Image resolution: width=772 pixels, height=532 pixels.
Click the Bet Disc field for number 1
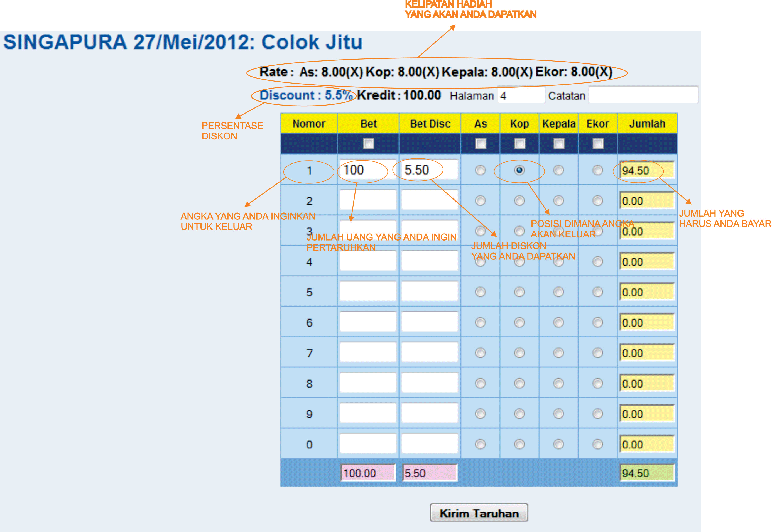430,170
